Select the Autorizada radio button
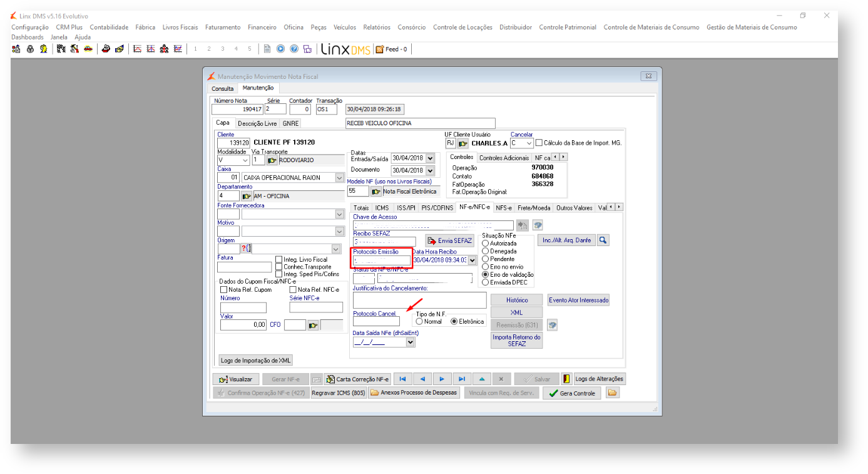The height and width of the screenshot is (474, 868). pos(486,244)
